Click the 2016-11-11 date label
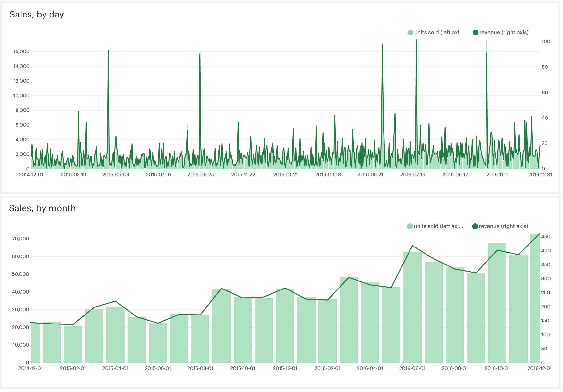 497,175
